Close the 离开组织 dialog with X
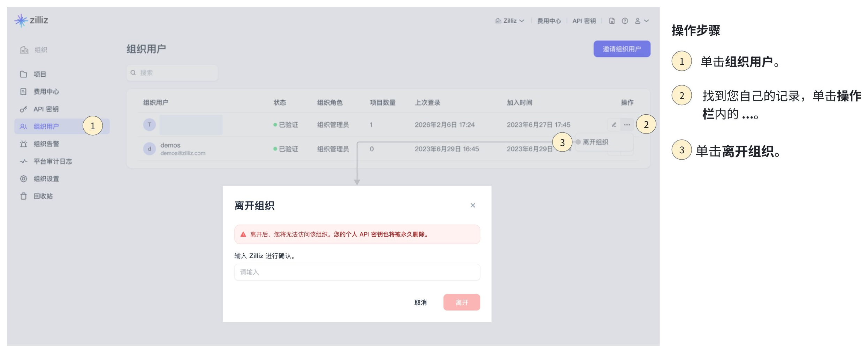This screenshot has height=353, width=868. pyautogui.click(x=473, y=206)
